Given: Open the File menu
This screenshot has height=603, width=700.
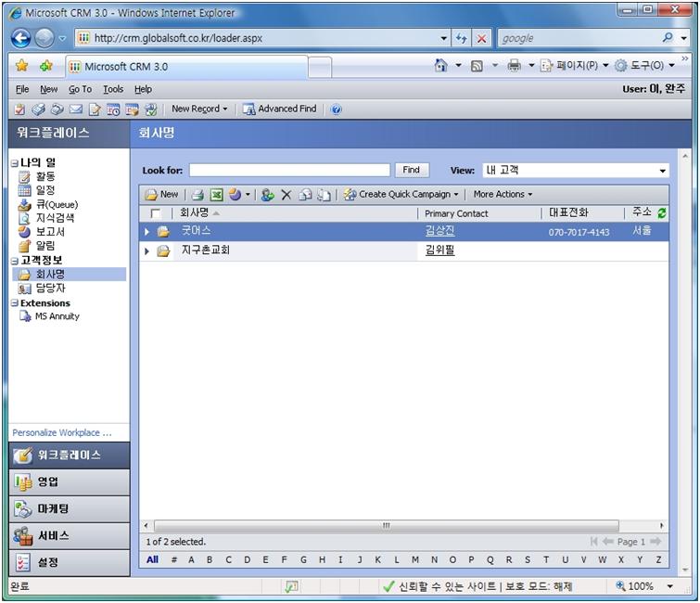Looking at the screenshot, I should click(x=22, y=89).
